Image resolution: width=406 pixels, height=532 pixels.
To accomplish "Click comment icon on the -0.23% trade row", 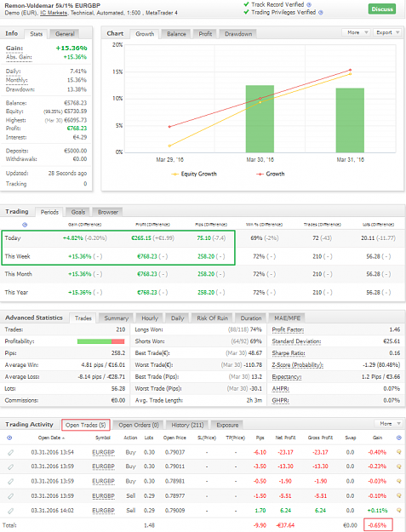I will 399,466.
